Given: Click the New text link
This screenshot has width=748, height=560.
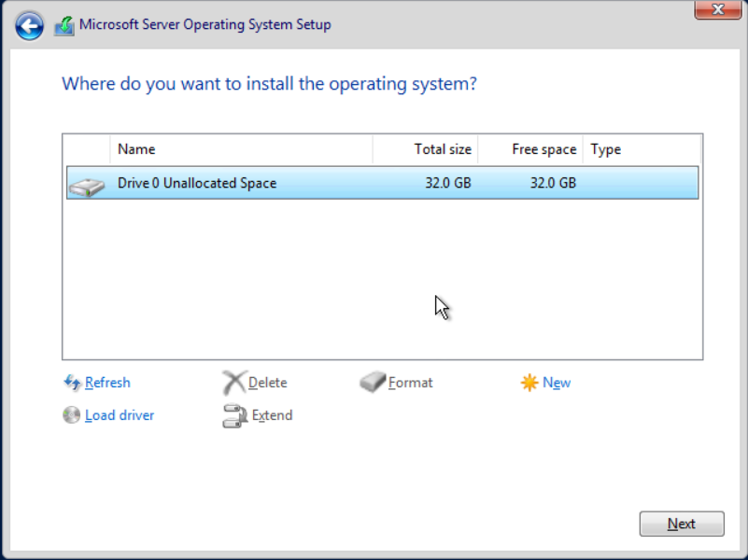Looking at the screenshot, I should (x=557, y=383).
